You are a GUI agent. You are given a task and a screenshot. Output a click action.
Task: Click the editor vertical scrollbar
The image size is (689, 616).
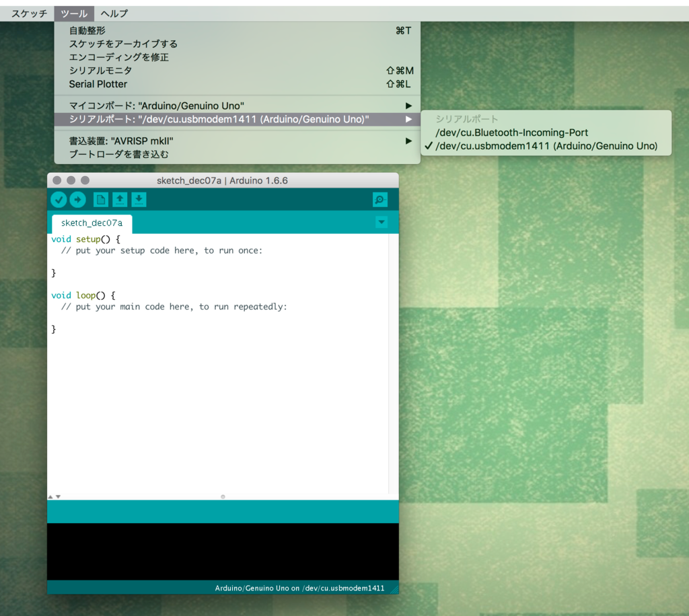click(x=393, y=364)
